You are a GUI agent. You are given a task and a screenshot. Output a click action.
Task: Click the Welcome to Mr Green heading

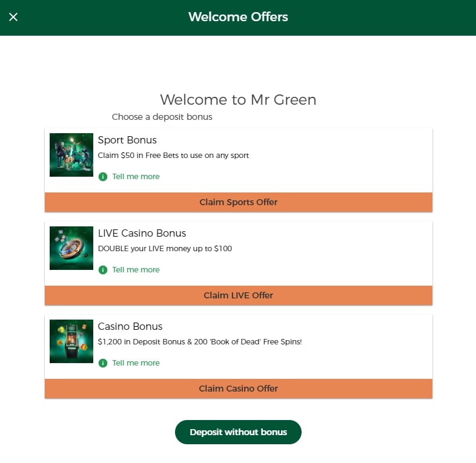point(239,100)
